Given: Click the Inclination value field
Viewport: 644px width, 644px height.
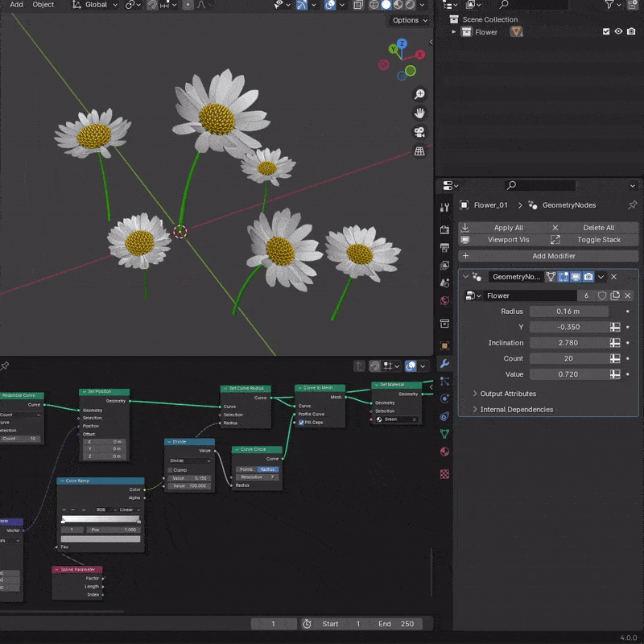Looking at the screenshot, I should tap(568, 343).
